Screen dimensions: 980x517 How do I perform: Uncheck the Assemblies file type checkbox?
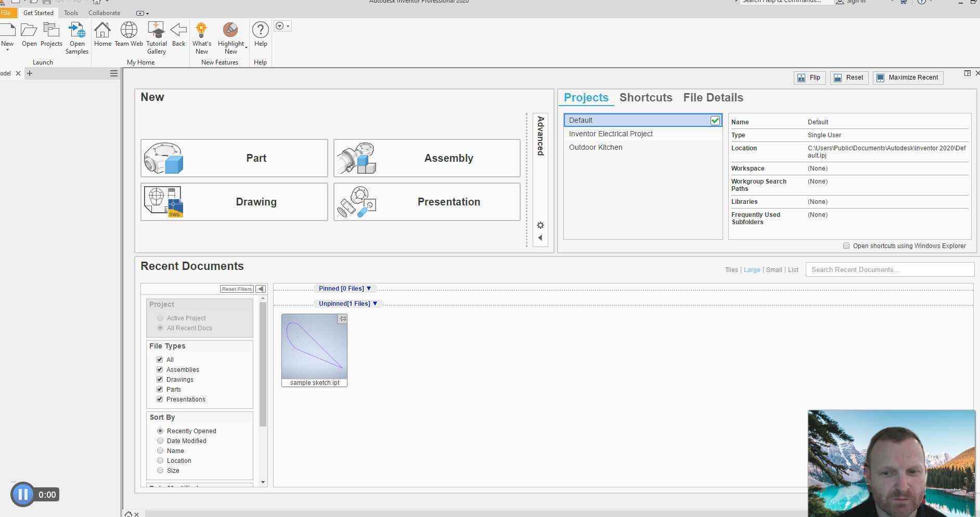click(x=160, y=370)
